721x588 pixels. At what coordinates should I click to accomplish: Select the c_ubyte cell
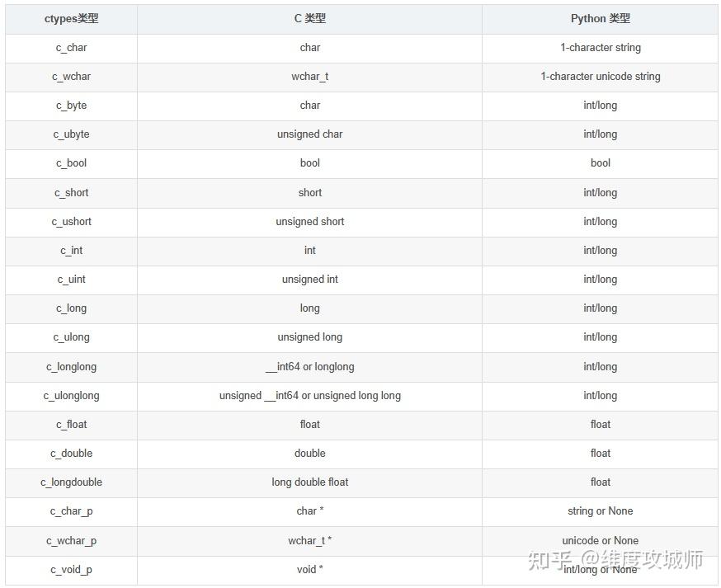(x=71, y=134)
